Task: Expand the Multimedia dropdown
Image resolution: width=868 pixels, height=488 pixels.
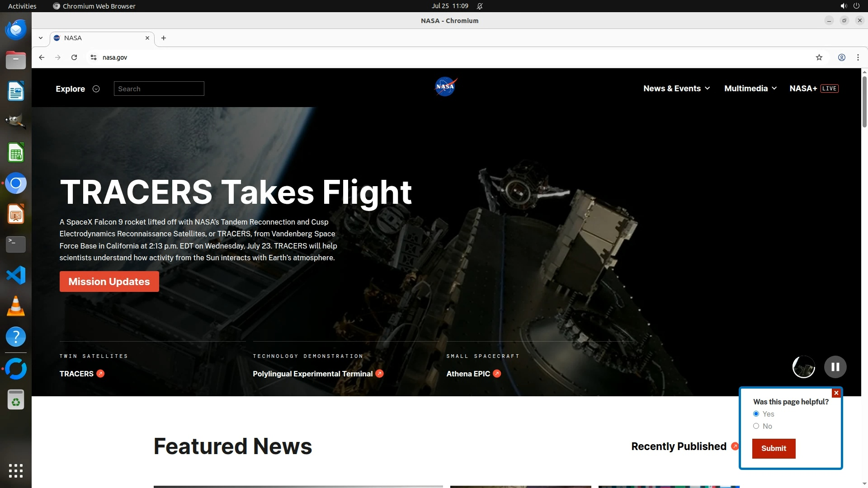Action: 750,89
